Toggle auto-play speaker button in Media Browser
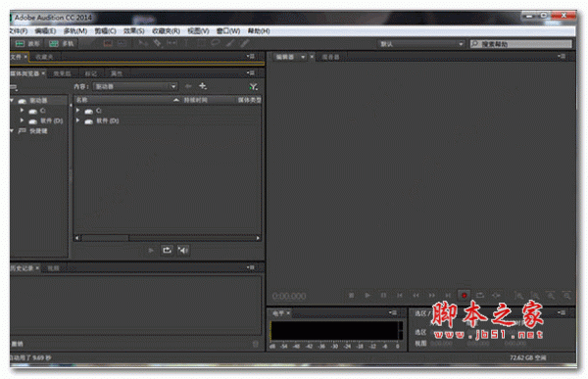 183,250
